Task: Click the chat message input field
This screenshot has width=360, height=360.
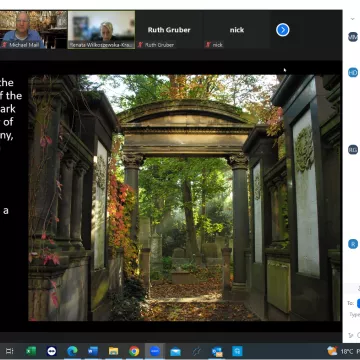Action: tap(354, 314)
